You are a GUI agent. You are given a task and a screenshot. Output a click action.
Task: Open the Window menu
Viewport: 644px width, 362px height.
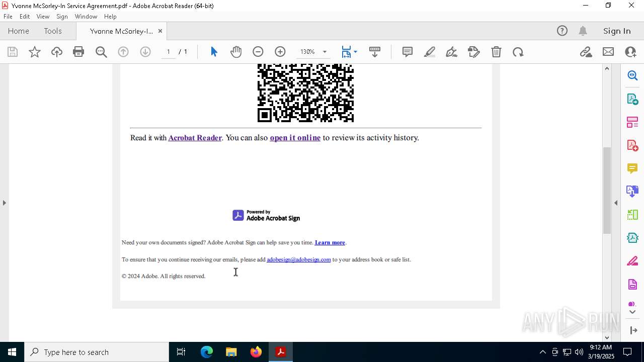[x=86, y=17]
